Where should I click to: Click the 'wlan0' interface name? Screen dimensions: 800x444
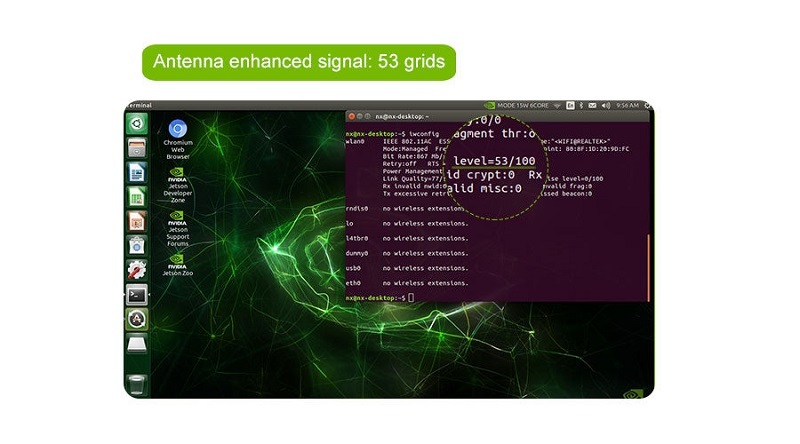(355, 141)
